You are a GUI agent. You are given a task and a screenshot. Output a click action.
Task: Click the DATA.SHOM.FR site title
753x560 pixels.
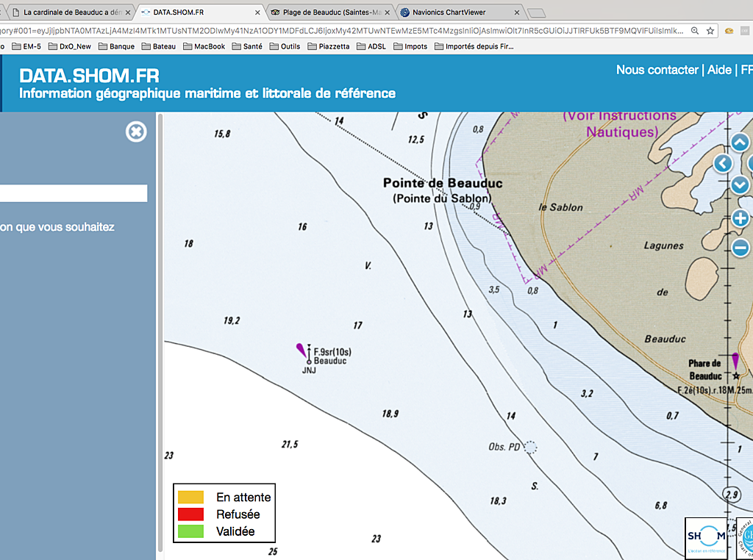pyautogui.click(x=89, y=76)
